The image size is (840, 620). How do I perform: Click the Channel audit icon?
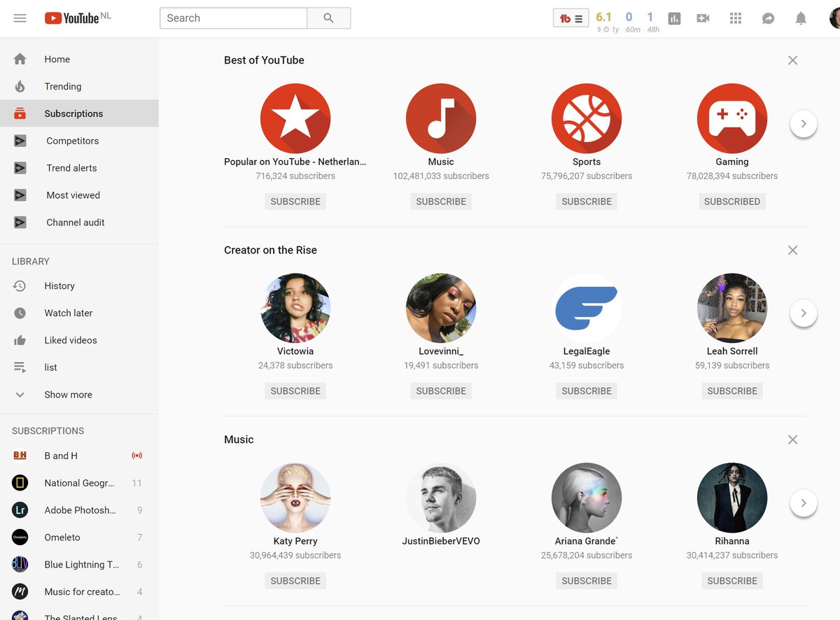coord(20,223)
